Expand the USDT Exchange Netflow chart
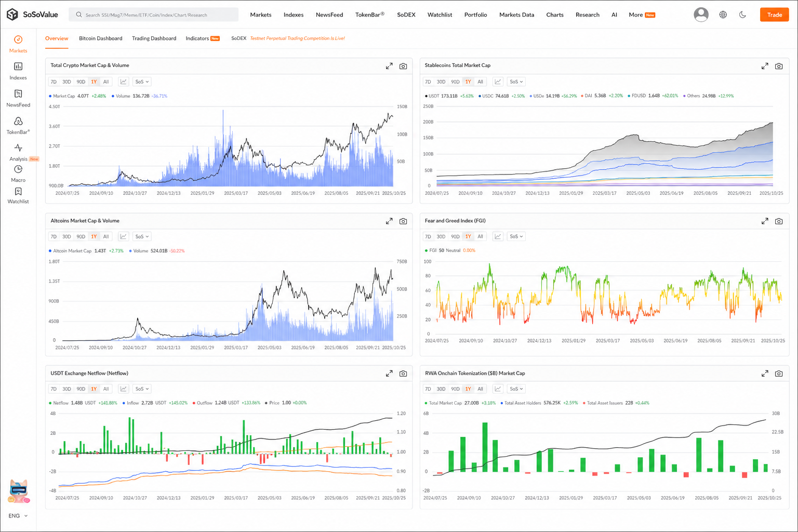The width and height of the screenshot is (798, 532). [x=389, y=374]
